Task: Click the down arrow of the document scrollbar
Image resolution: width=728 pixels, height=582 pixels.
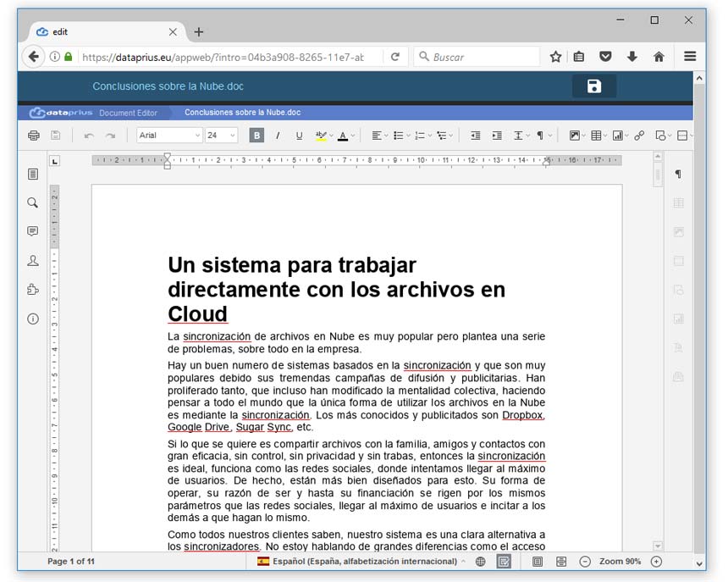Action: tap(658, 546)
